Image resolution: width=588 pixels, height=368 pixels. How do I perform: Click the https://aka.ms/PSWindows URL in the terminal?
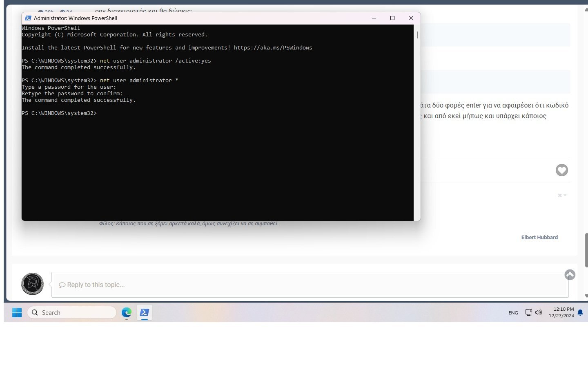[x=273, y=48]
